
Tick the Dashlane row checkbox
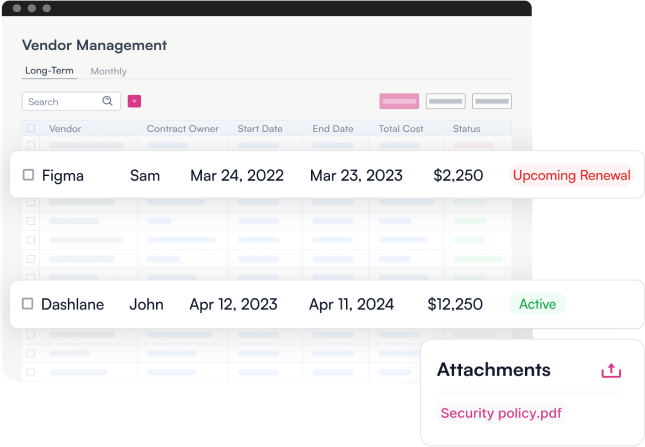28,304
